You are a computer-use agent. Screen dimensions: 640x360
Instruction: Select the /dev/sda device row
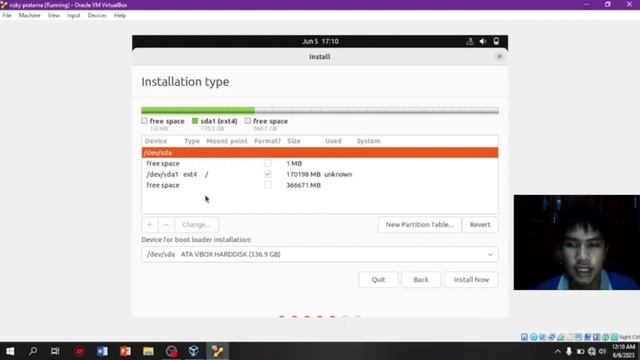pos(320,153)
